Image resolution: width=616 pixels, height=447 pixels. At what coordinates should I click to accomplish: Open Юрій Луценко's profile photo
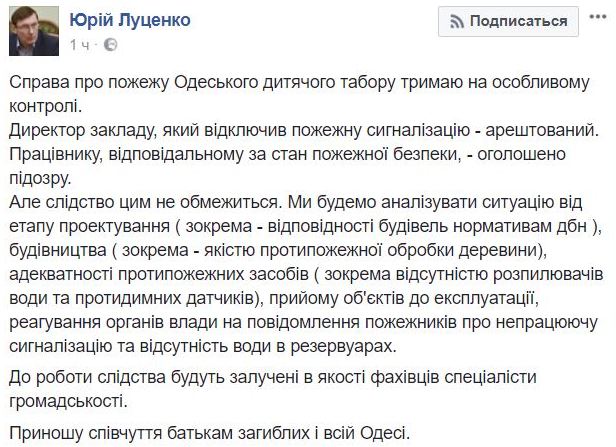click(x=34, y=31)
